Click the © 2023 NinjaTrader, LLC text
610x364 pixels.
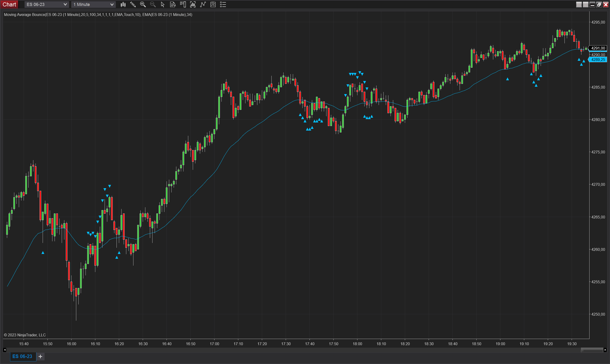point(25,335)
